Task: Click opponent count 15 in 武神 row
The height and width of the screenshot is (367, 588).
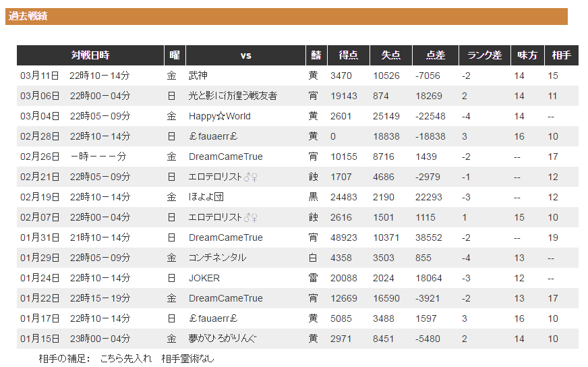Action: coord(553,76)
